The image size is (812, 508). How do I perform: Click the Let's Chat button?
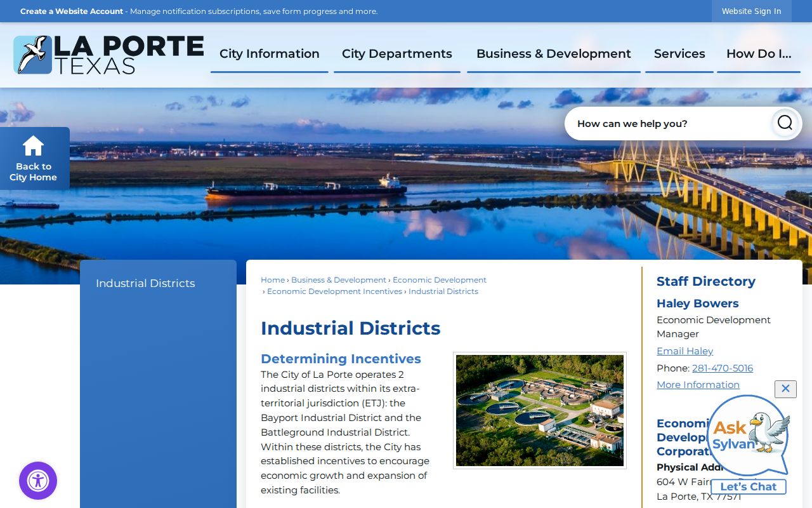[749, 486]
